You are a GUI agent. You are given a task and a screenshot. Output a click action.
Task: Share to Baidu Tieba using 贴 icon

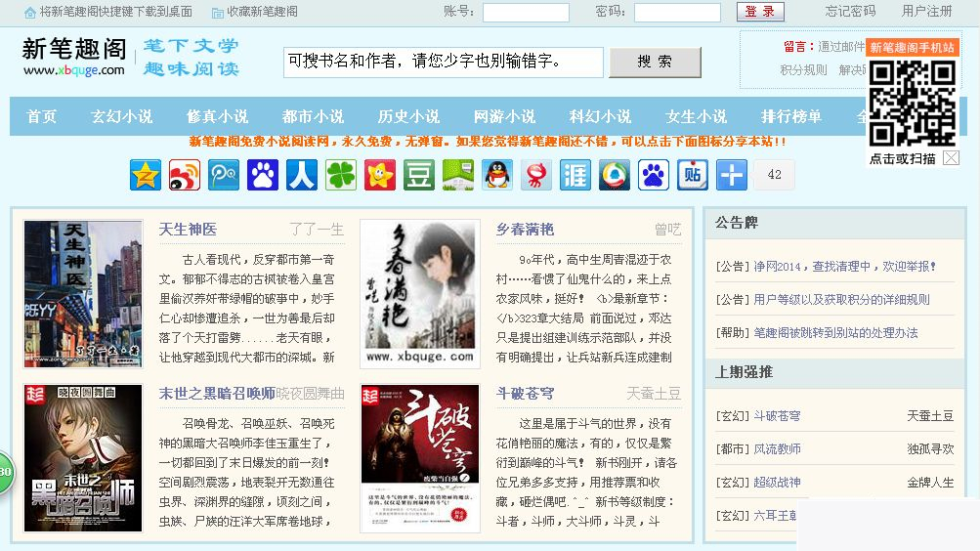point(693,175)
